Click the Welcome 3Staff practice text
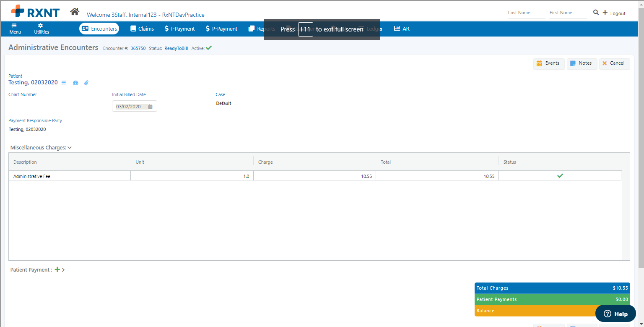644x327 pixels. [x=145, y=15]
